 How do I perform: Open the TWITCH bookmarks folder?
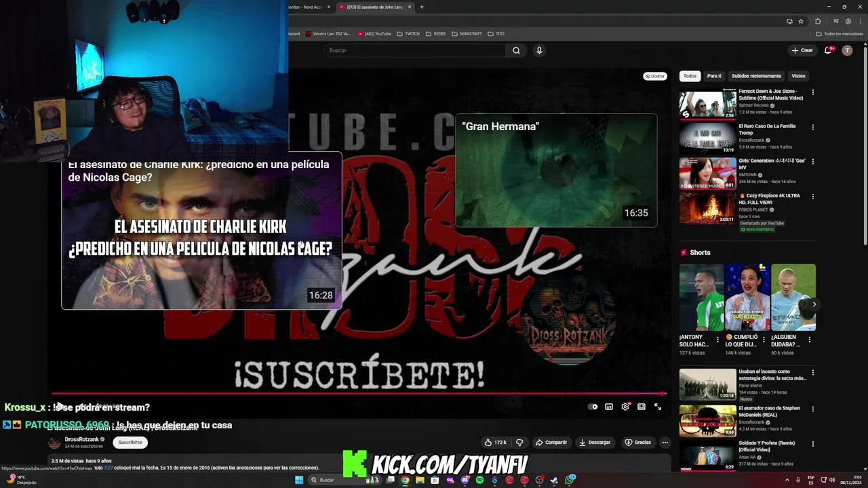408,33
